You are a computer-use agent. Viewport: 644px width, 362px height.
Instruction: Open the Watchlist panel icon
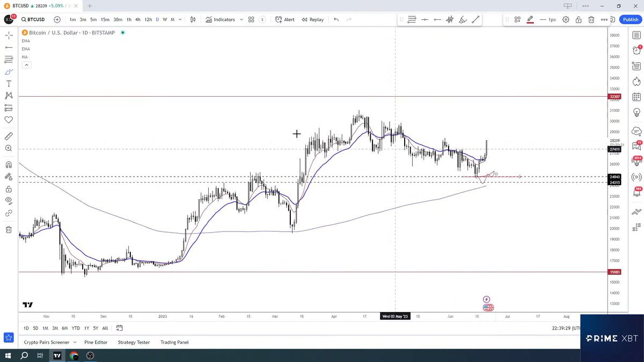pos(636,35)
